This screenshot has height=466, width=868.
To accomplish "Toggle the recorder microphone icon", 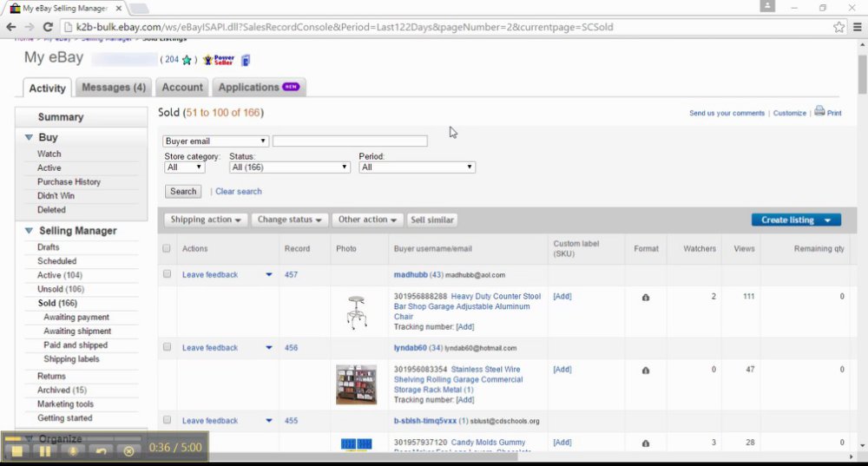I will [x=73, y=451].
